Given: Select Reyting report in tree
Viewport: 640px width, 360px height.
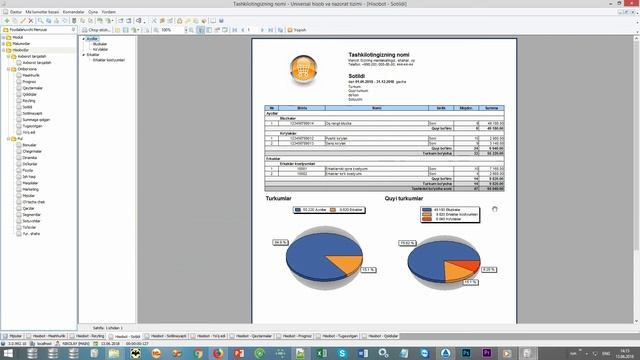Looking at the screenshot, I should point(29,100).
